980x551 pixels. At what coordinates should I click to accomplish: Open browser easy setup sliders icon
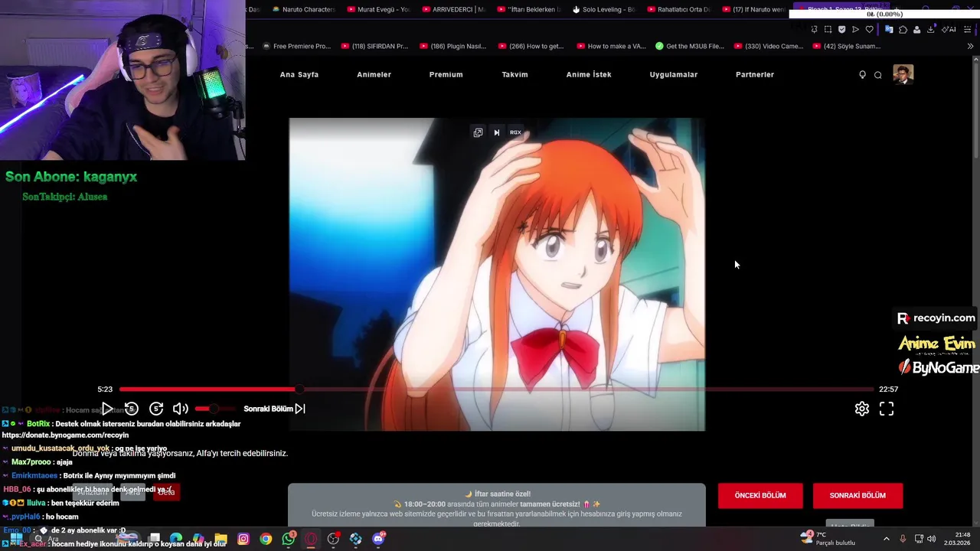pos(967,29)
